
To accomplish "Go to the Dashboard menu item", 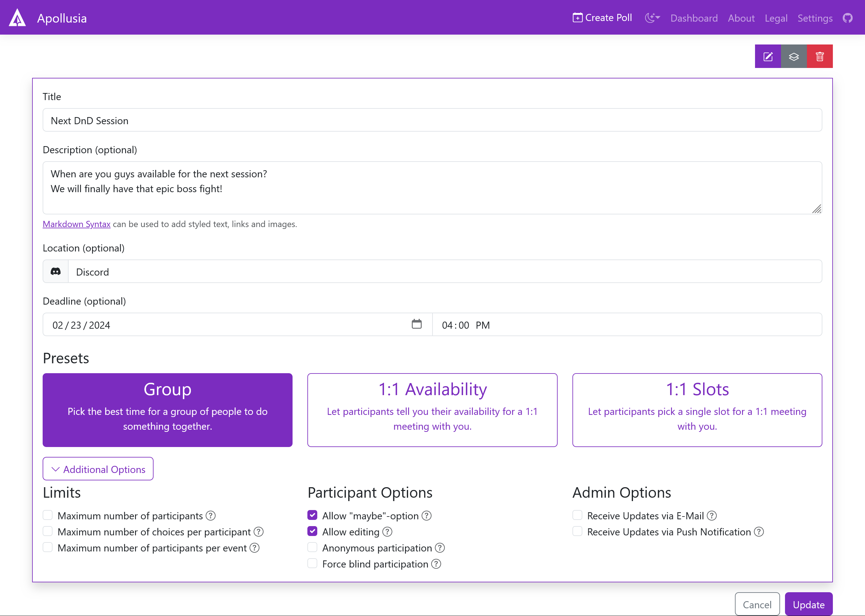I will [694, 18].
